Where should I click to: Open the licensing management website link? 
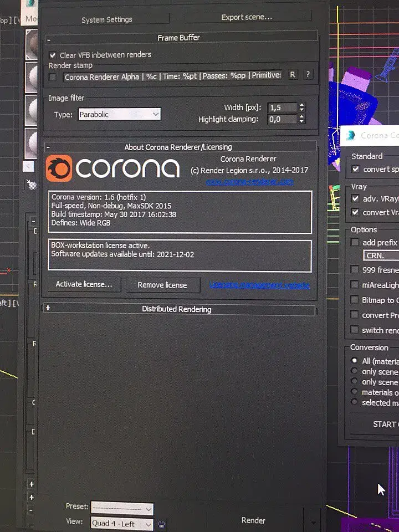tap(259, 285)
